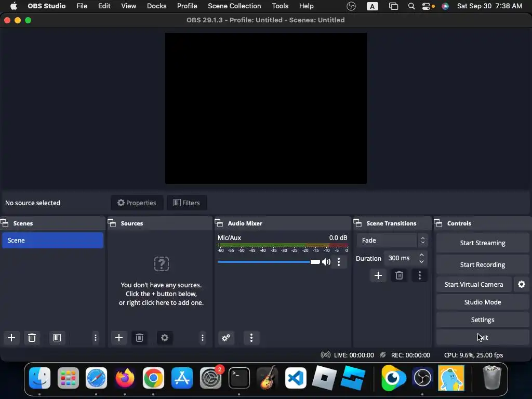Open OBS Studio application menu
The height and width of the screenshot is (399, 532).
coord(46,6)
